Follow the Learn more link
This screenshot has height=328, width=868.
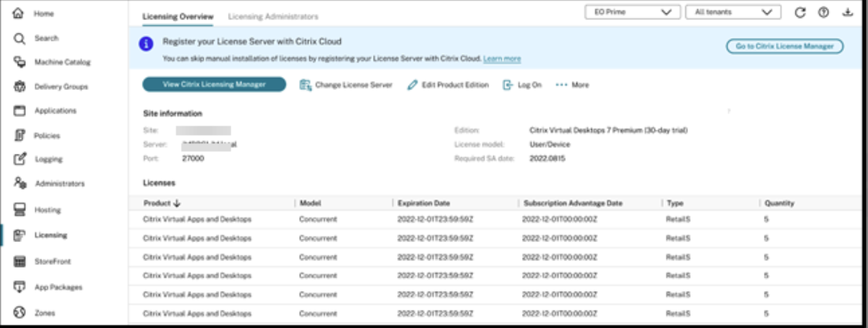point(502,59)
